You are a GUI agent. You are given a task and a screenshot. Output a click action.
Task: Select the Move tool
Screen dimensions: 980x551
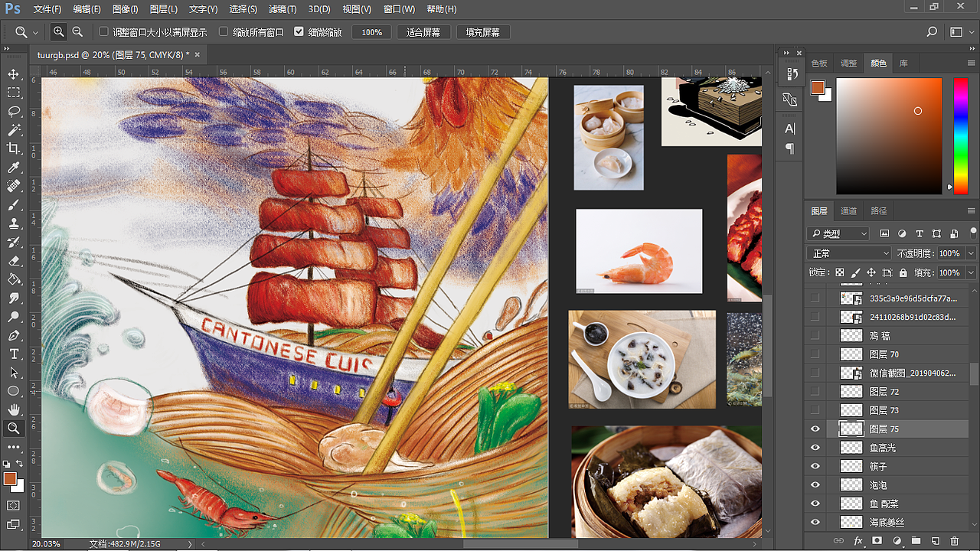coord(13,74)
